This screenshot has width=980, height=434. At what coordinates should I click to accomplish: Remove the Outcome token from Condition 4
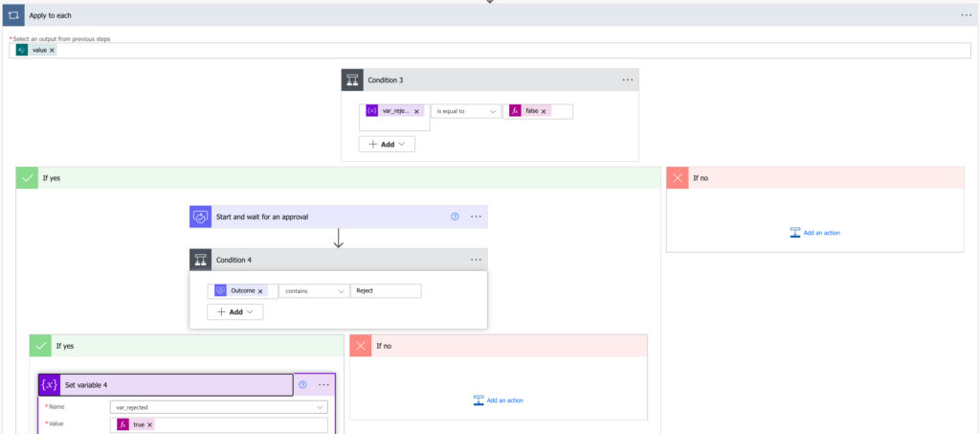[x=260, y=291]
